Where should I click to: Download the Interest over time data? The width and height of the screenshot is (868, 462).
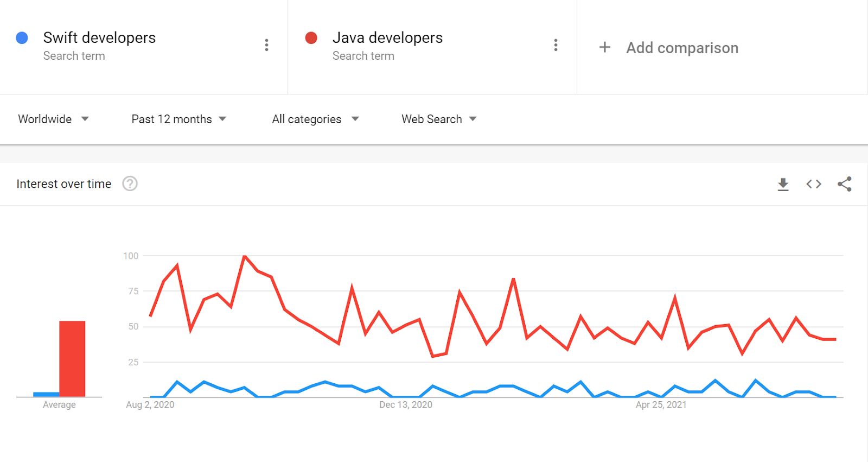point(783,185)
